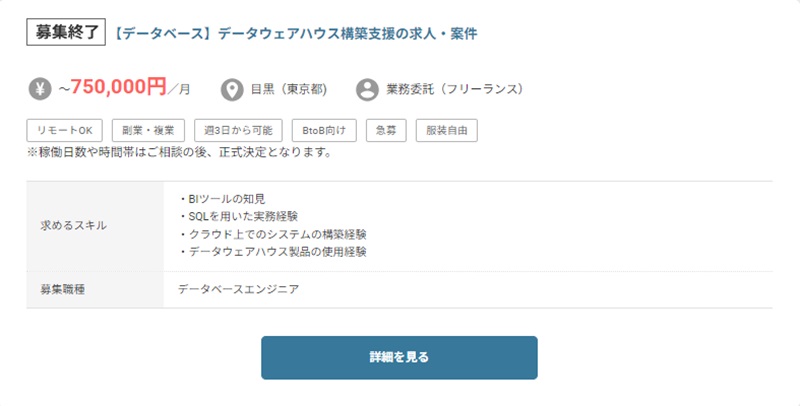800x406 pixels.
Task: Select the 服装自由 tag
Action: (447, 130)
